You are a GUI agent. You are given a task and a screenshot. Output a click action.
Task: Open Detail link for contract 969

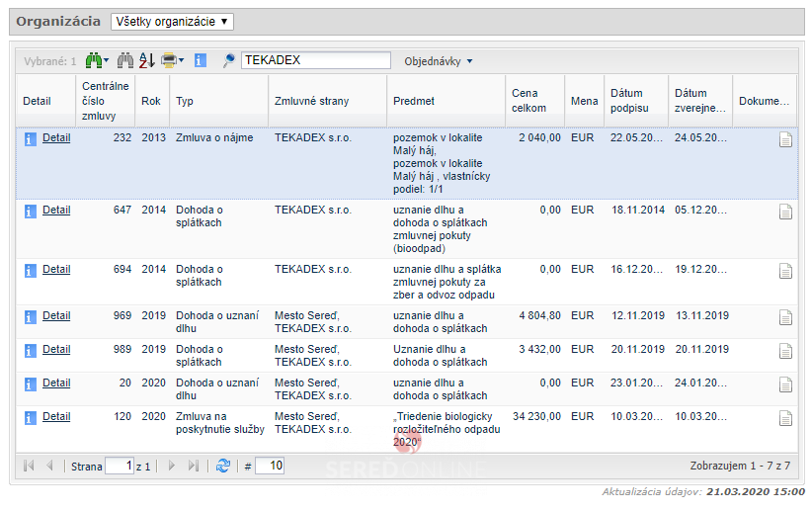pos(56,315)
